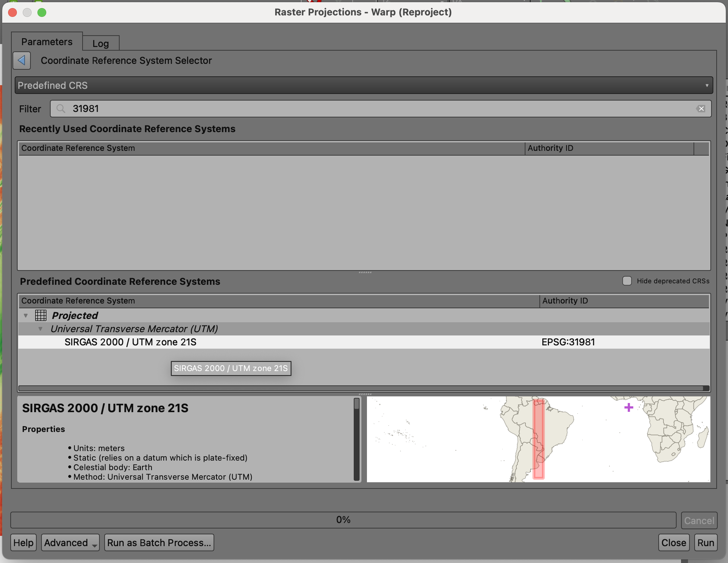Switch to the Log tab

pos(101,44)
